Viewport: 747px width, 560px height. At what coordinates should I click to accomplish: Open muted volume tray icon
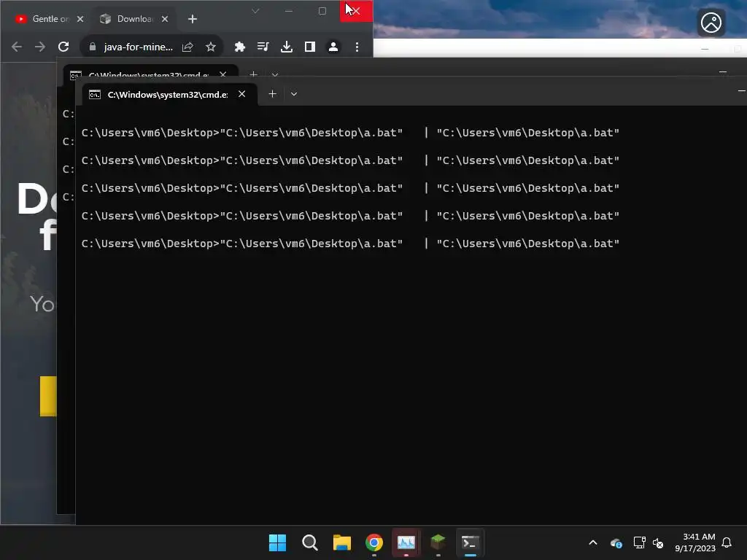(x=658, y=542)
